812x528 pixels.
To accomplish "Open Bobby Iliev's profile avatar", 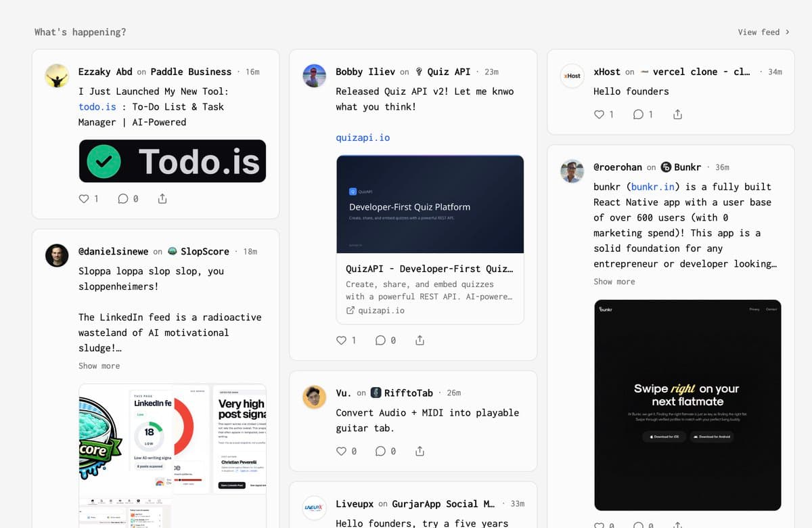I will pos(315,76).
